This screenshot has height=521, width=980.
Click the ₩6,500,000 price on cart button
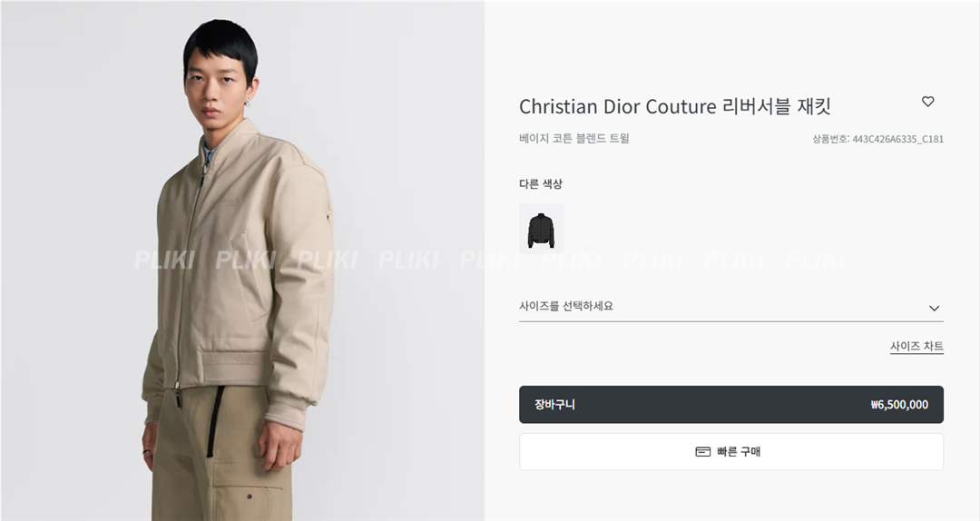pos(898,405)
